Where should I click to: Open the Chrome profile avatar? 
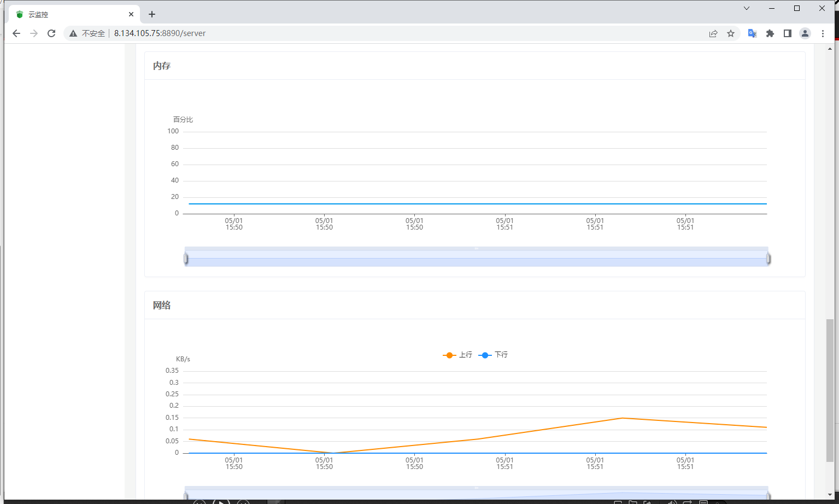[x=805, y=33]
